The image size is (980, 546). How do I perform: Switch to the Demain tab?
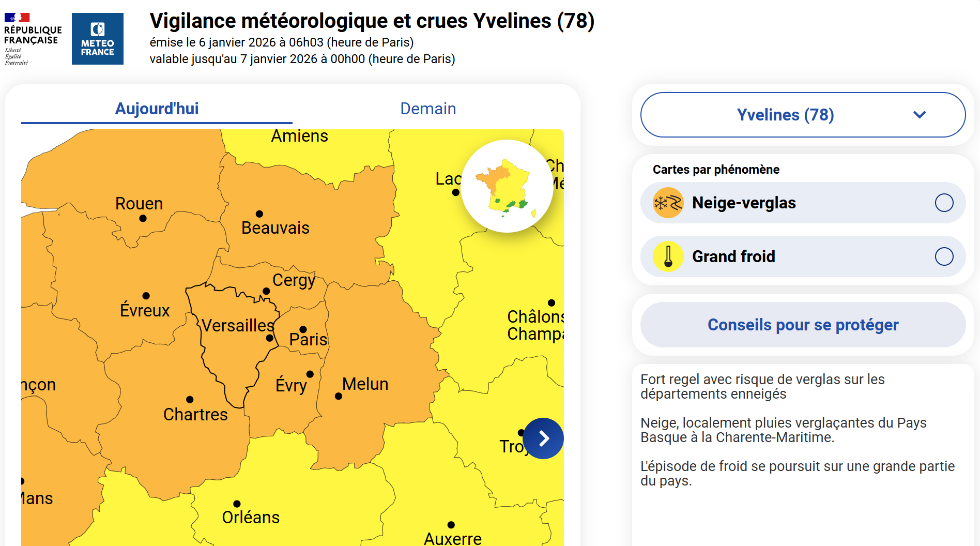coord(428,109)
